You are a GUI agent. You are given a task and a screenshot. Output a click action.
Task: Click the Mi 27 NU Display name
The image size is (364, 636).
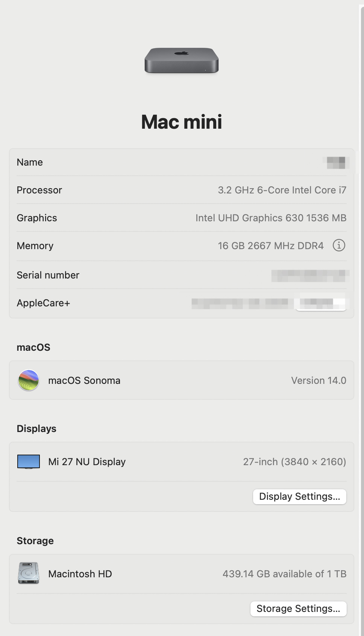[87, 462]
